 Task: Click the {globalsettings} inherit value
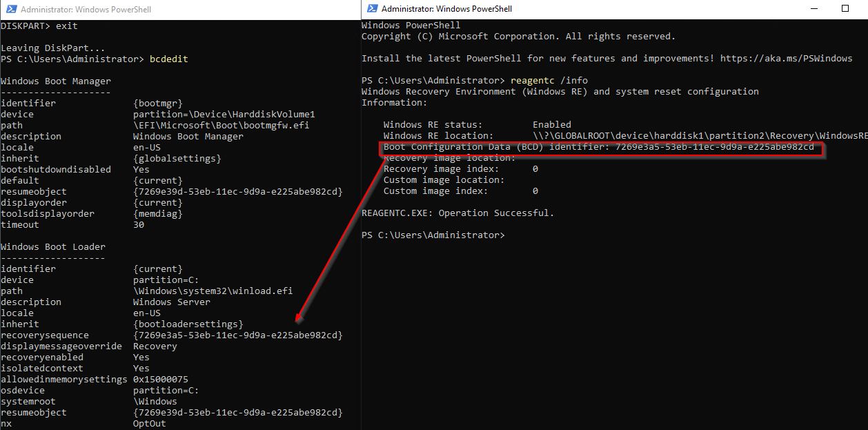[x=177, y=159]
